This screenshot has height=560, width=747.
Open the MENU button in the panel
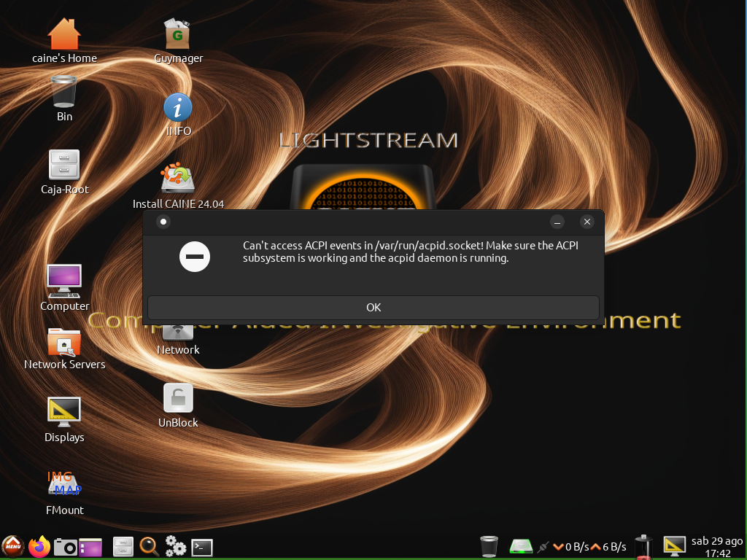(x=13, y=546)
